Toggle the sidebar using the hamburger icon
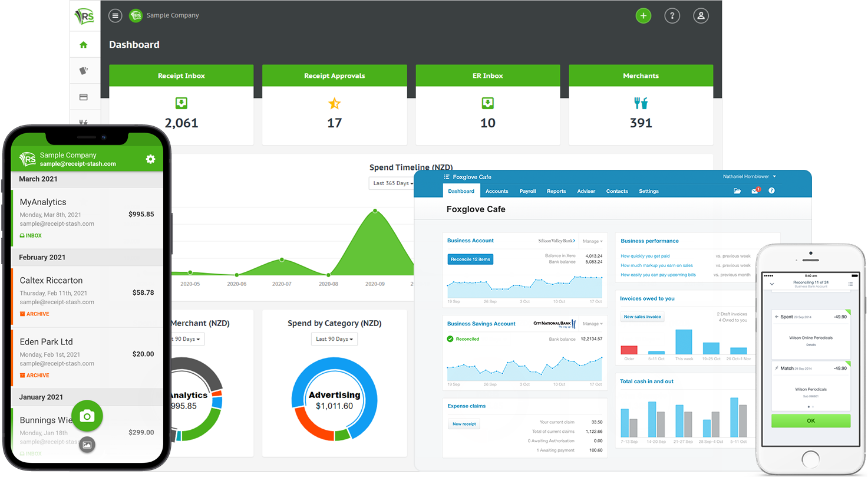868x477 pixels. (115, 15)
